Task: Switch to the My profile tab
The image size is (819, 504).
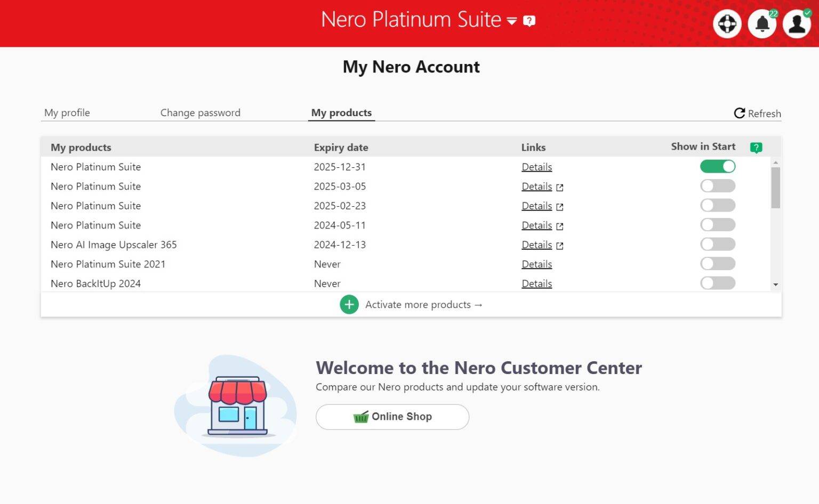Action: click(x=67, y=112)
